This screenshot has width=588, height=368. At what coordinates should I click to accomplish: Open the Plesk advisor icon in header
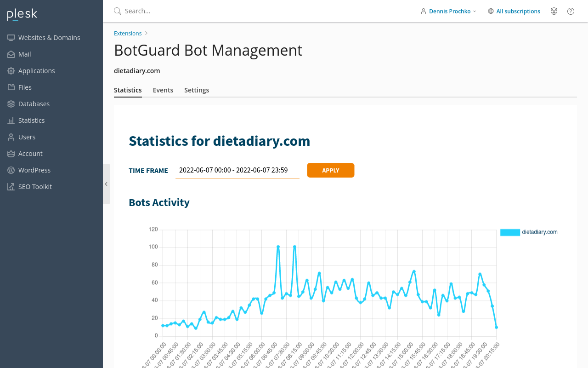click(554, 11)
